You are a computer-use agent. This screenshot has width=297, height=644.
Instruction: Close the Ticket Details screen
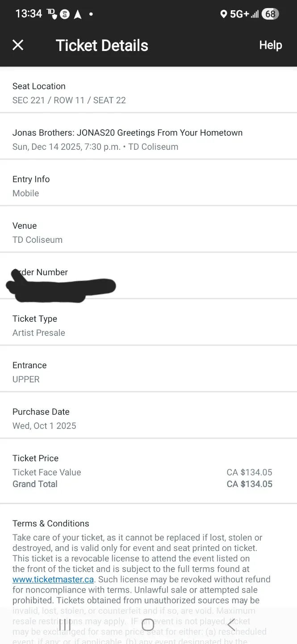point(18,45)
